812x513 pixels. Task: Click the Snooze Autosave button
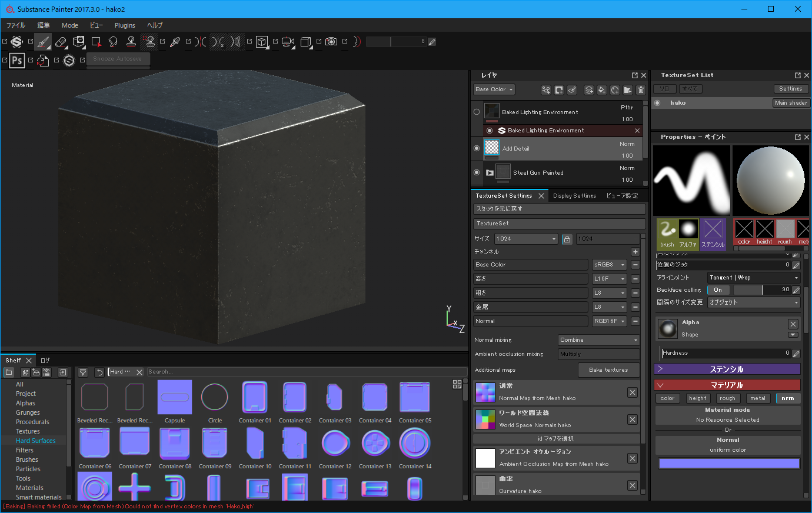pyautogui.click(x=118, y=59)
